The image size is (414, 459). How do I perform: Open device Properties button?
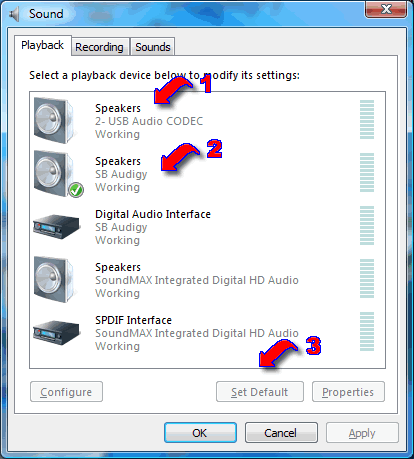348,392
